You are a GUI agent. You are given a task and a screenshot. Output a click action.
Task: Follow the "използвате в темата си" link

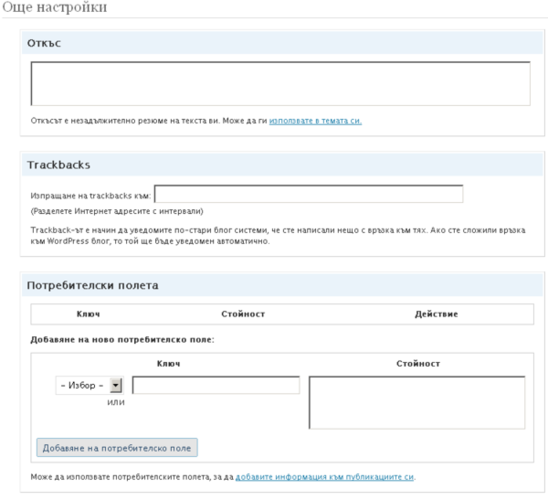pos(315,121)
